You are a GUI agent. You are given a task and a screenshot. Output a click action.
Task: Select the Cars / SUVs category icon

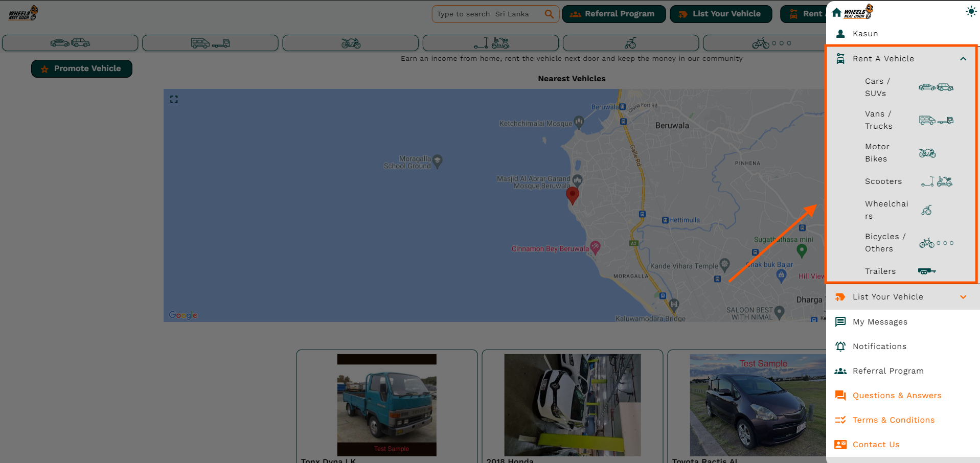click(x=937, y=87)
